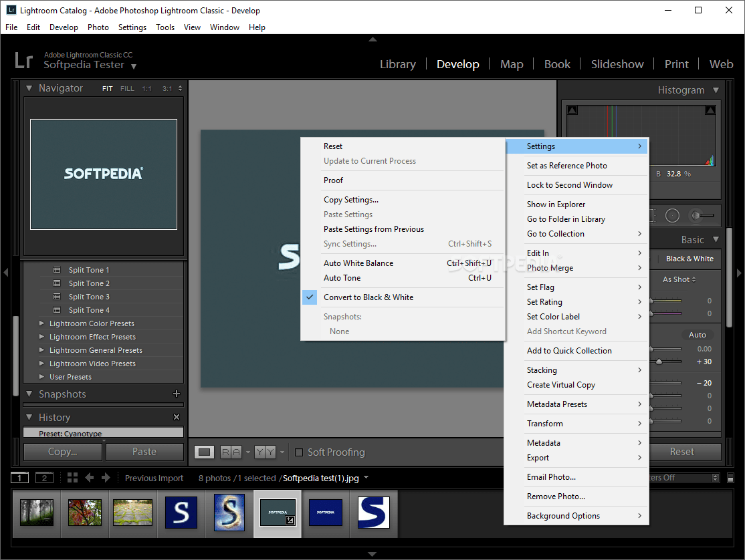The width and height of the screenshot is (745, 560).
Task: Go back using filmstrip left arrow
Action: tap(90, 477)
